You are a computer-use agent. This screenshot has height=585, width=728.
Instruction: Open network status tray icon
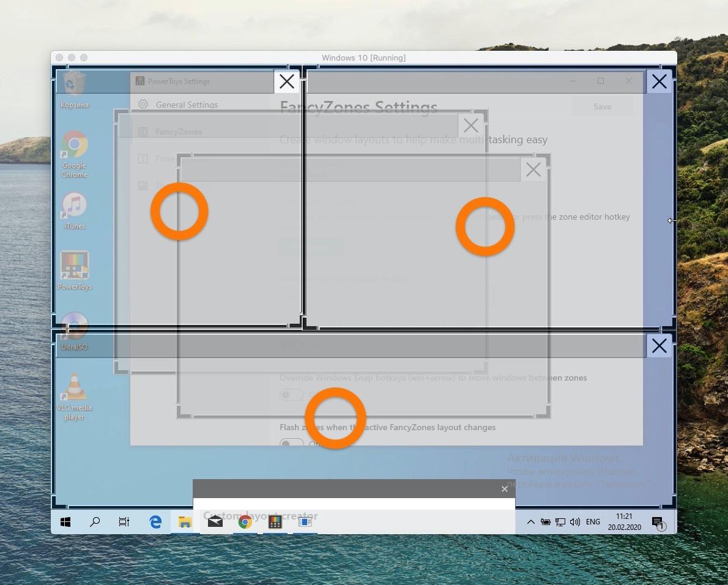point(560,522)
